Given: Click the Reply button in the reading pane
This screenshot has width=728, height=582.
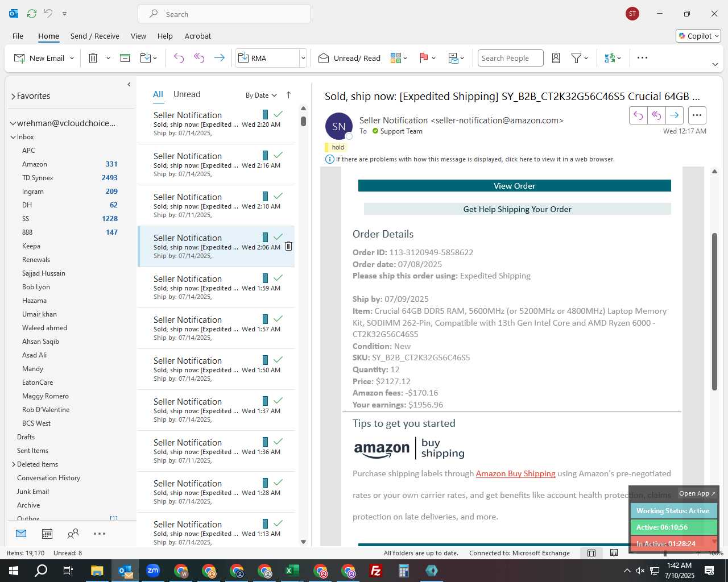Looking at the screenshot, I should (x=638, y=115).
